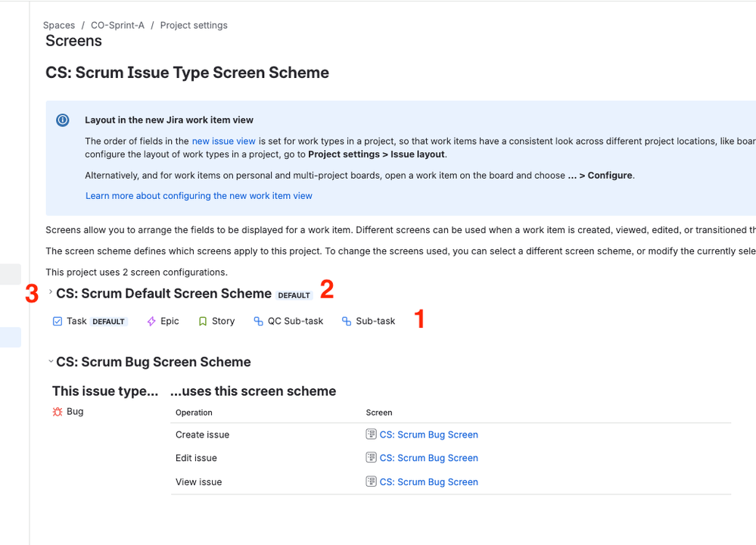Open the Spaces breadcrumb
The width and height of the screenshot is (756, 545).
click(x=59, y=25)
